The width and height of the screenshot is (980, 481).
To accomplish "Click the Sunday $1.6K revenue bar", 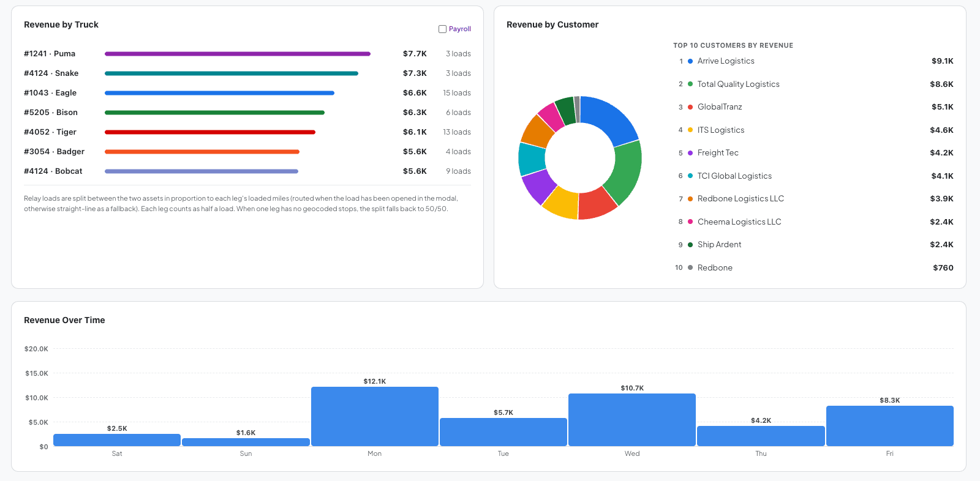I will point(246,442).
